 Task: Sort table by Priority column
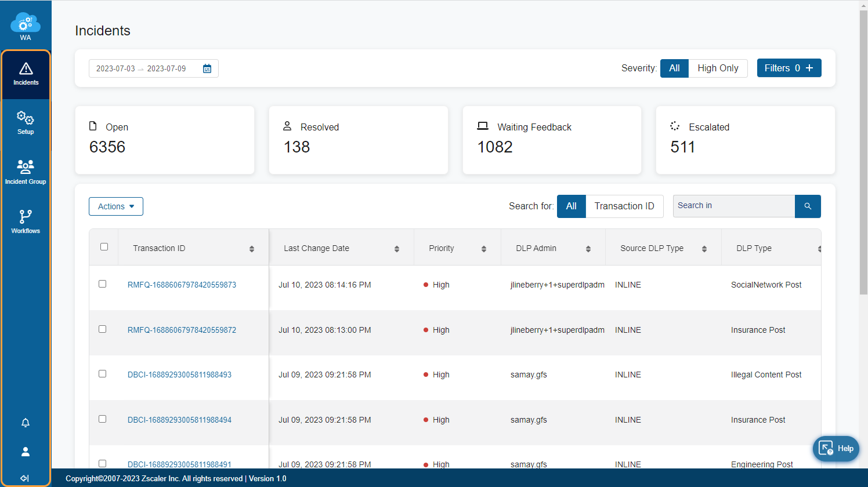click(484, 249)
